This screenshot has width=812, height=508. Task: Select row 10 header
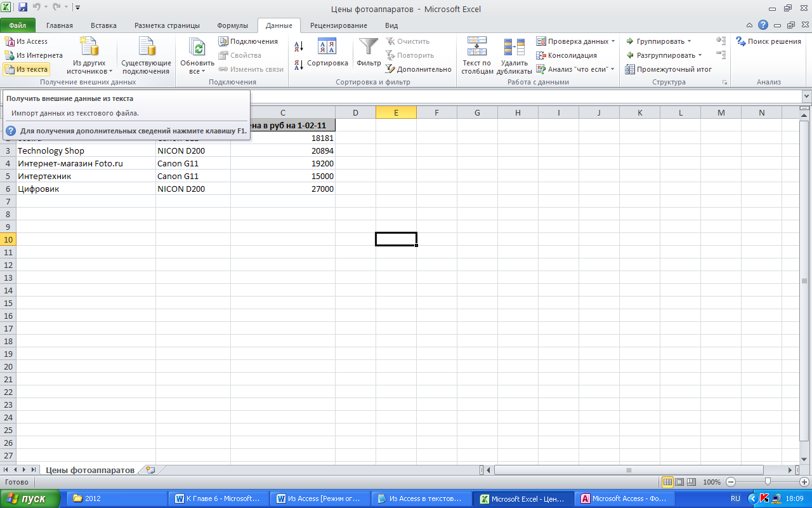point(8,239)
